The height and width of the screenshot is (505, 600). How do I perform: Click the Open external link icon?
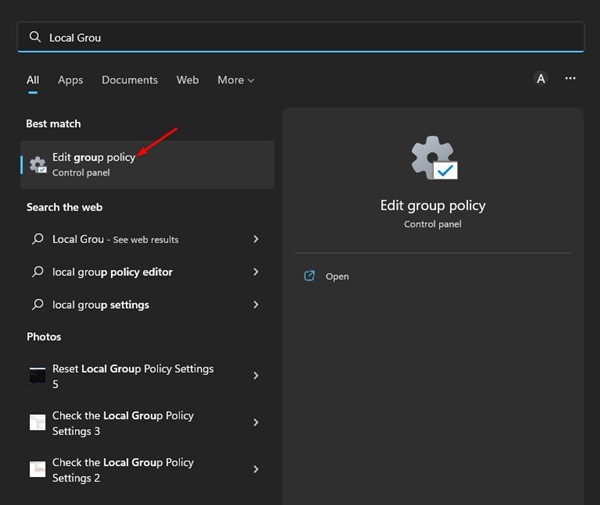coord(309,276)
